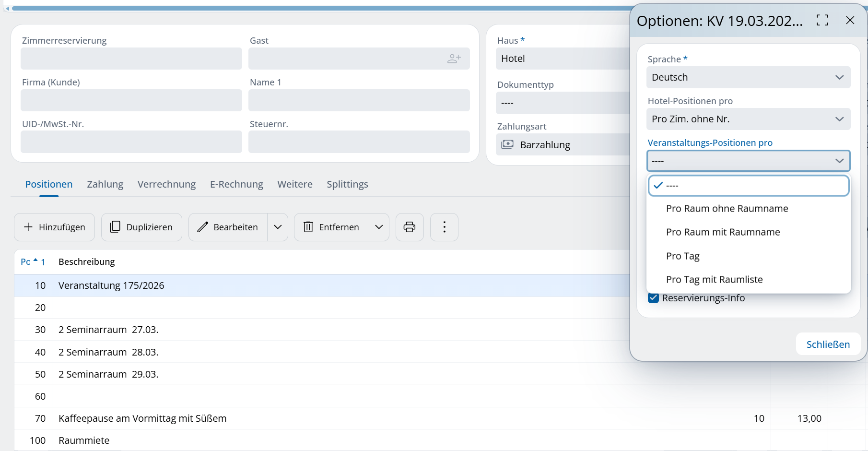
Task: Click Hinzufügen to add a position
Action: [x=55, y=227]
